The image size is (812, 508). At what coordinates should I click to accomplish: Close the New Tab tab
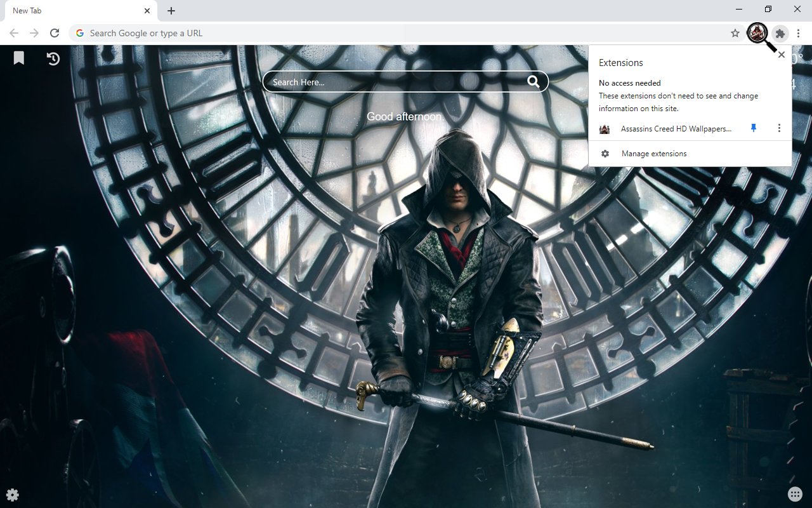(147, 11)
